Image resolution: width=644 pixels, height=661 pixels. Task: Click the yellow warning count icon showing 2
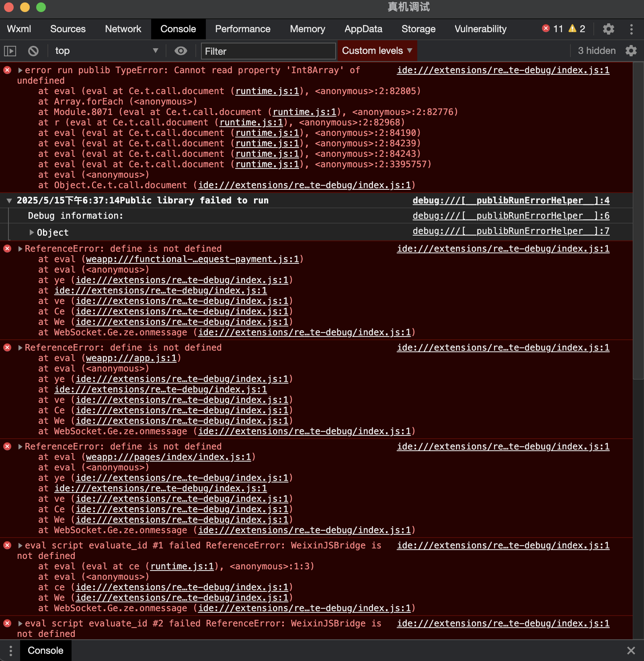(x=572, y=28)
